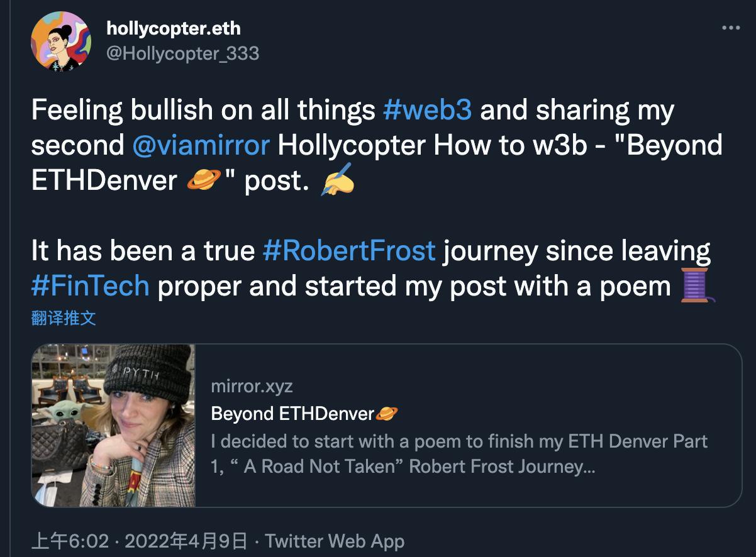Image resolution: width=756 pixels, height=557 pixels.
Task: Click the 2022年4月9日 date
Action: [x=187, y=541]
